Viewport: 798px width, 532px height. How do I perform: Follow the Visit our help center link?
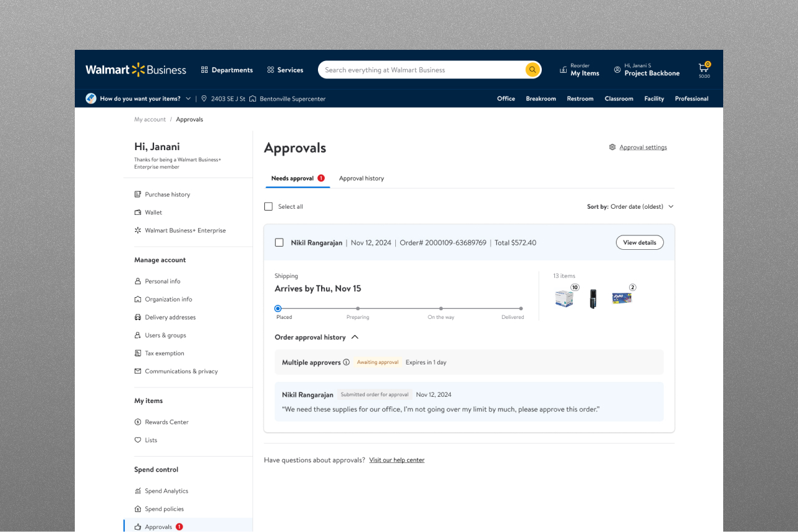397,460
